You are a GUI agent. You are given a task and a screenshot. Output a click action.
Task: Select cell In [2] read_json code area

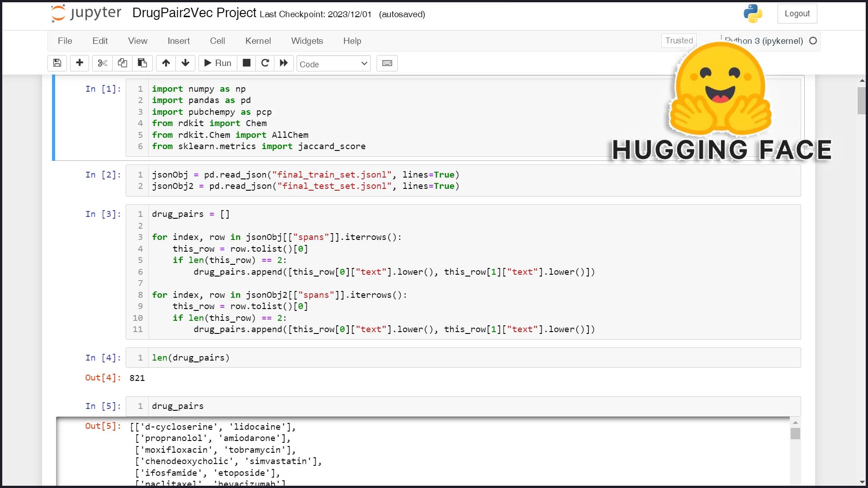pyautogui.click(x=463, y=180)
